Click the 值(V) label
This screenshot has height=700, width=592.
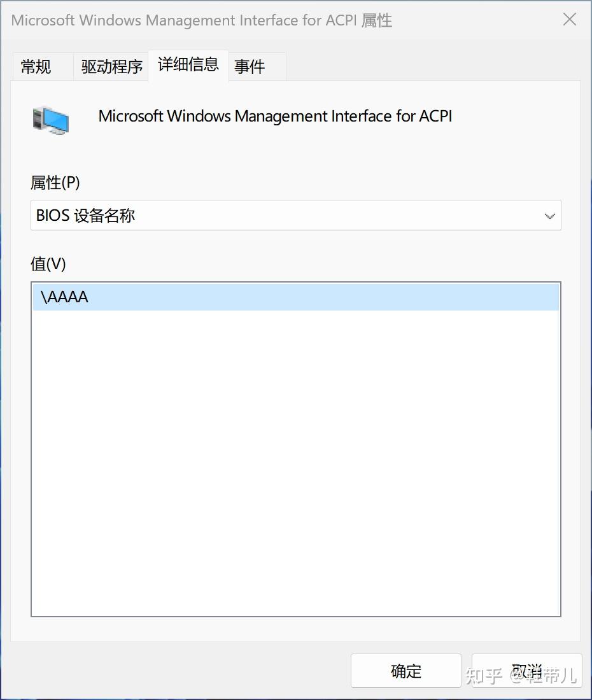point(43,263)
